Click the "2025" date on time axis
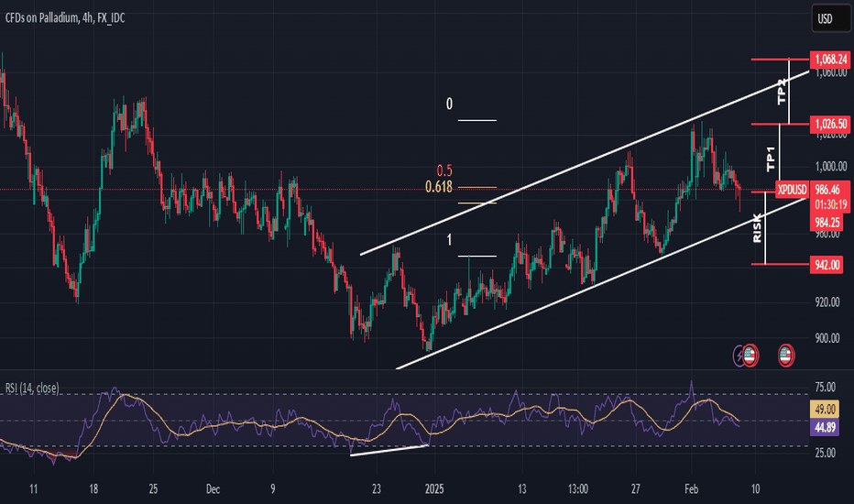The image size is (854, 504). pyautogui.click(x=434, y=489)
